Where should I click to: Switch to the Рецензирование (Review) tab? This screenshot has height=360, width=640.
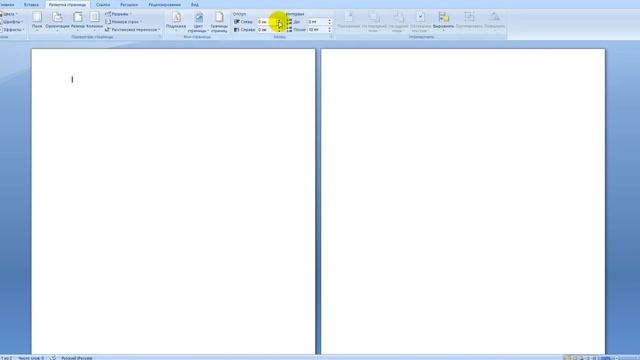click(164, 4)
